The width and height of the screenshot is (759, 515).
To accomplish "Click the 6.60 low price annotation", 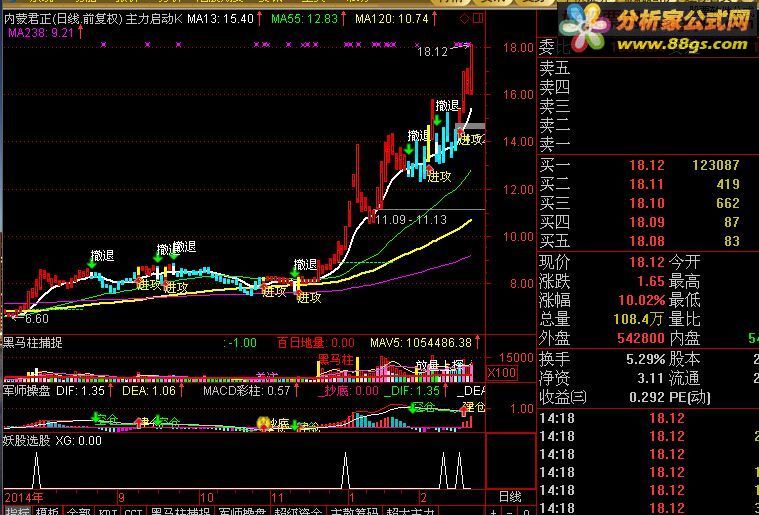I will click(36, 318).
